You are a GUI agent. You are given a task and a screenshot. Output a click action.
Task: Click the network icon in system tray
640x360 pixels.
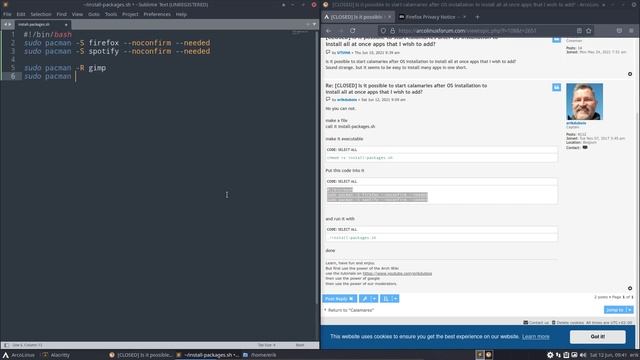pos(558,355)
